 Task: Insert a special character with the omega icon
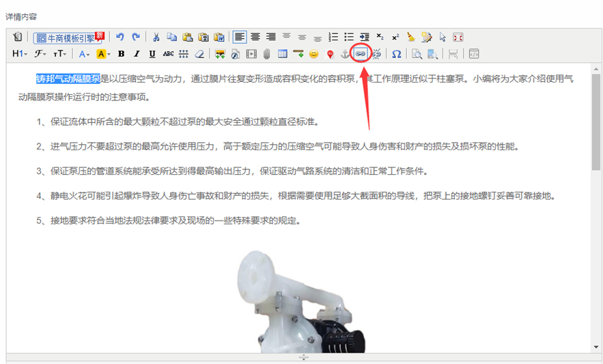point(397,54)
